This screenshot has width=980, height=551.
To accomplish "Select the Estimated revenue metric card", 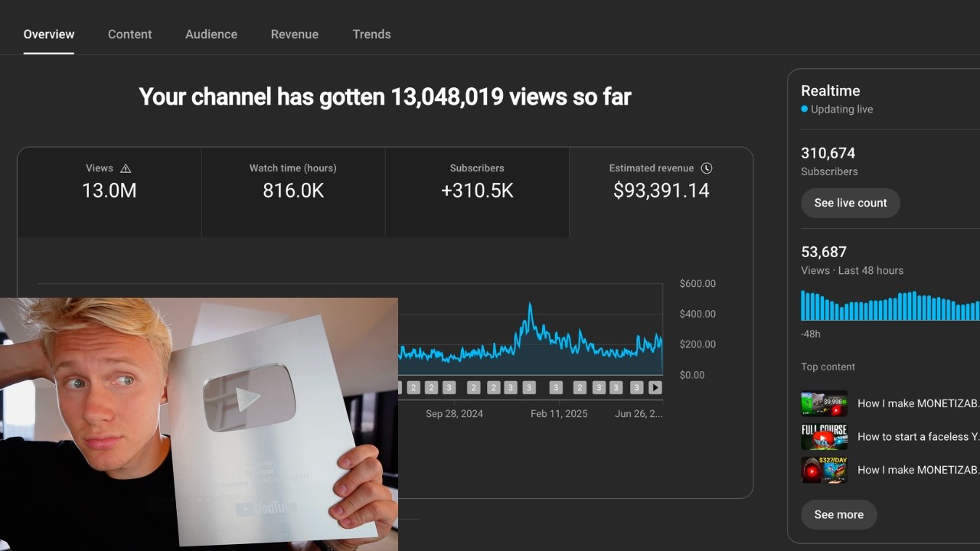I will click(661, 192).
